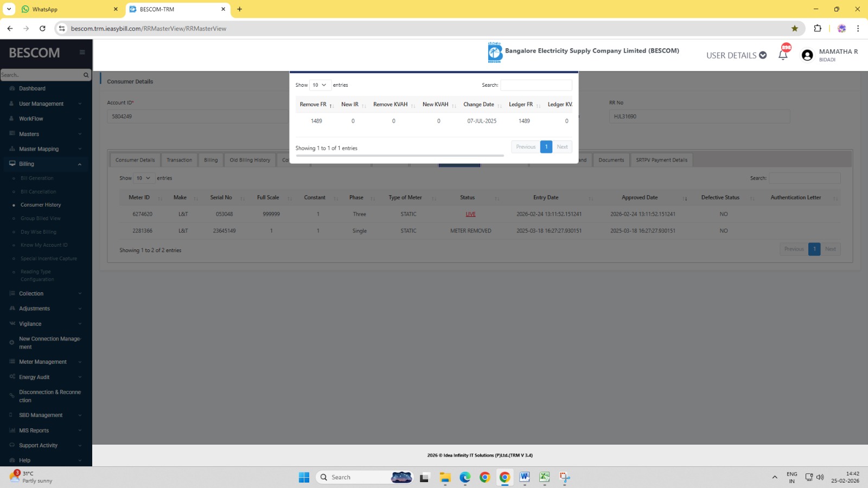Open Microsoft Word from the taskbar
The height and width of the screenshot is (488, 868).
click(x=525, y=477)
